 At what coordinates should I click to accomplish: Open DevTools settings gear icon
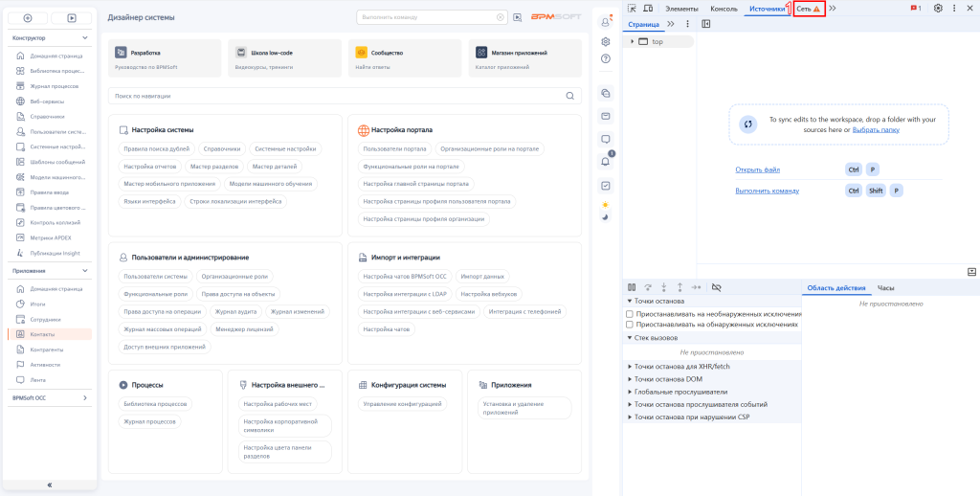tap(938, 8)
